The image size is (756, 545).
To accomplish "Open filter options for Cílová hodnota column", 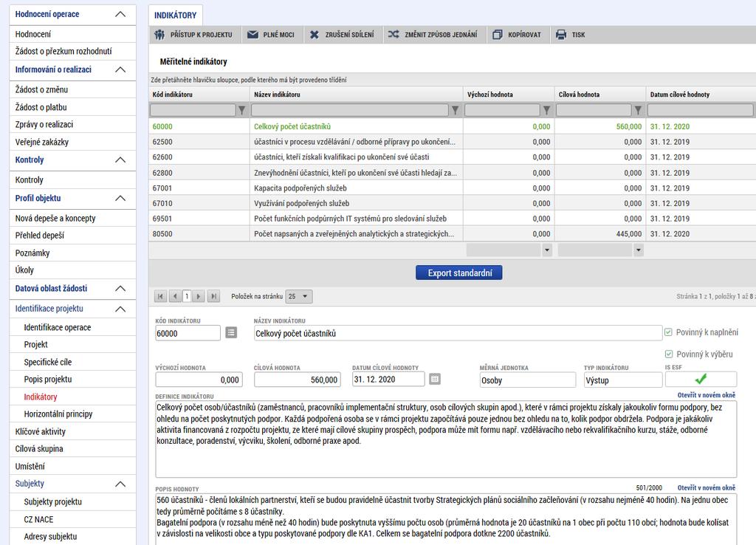I will (x=638, y=111).
